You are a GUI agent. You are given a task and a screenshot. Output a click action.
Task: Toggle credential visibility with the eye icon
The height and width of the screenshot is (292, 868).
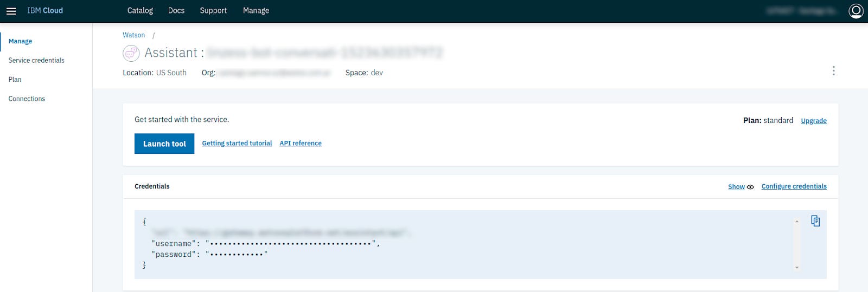750,187
